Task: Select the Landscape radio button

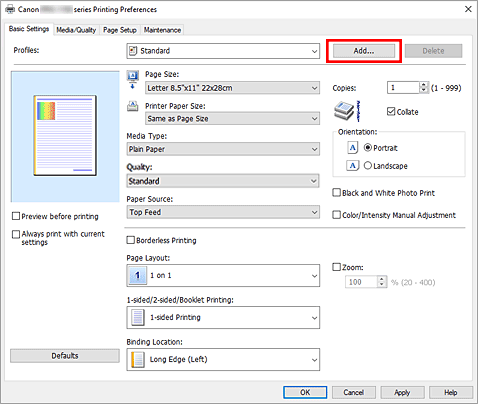Action: point(368,165)
